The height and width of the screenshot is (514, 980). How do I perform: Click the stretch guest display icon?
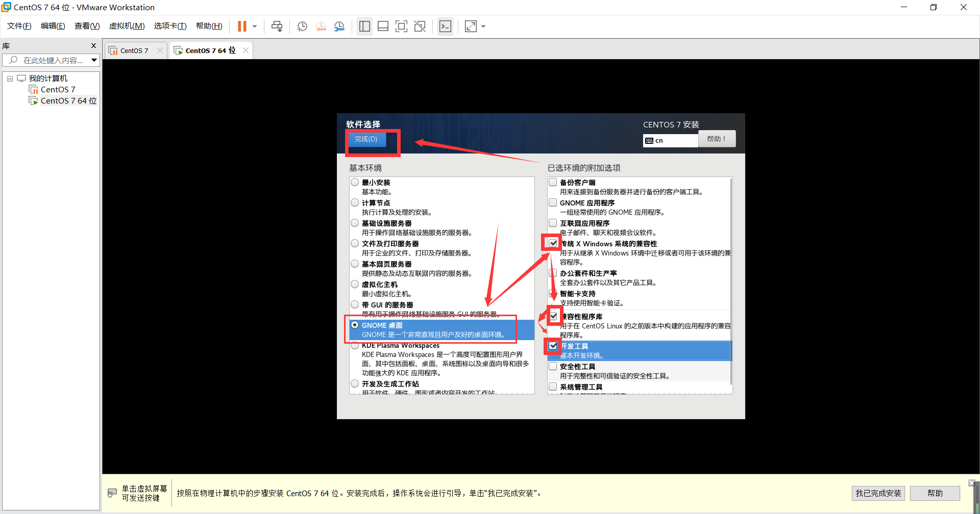pos(471,27)
